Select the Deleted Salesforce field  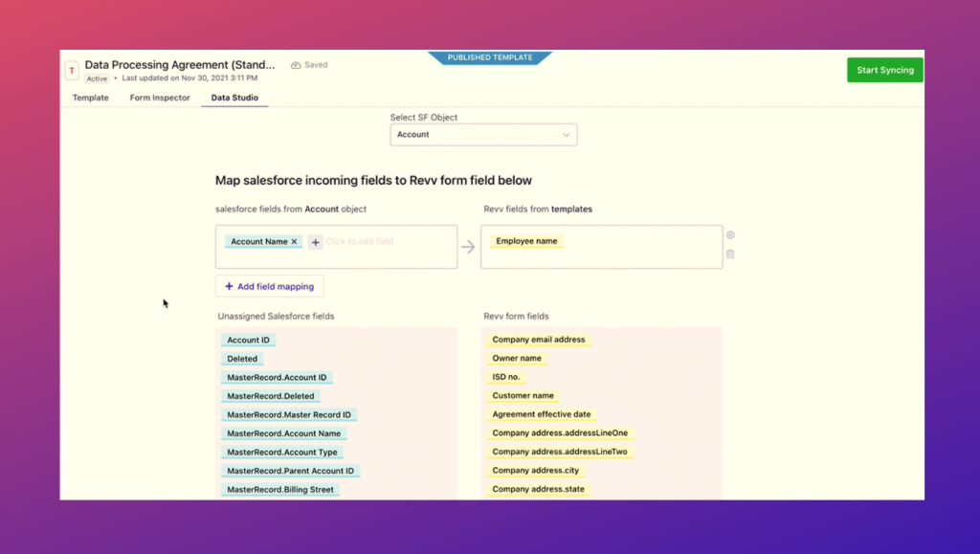(242, 359)
